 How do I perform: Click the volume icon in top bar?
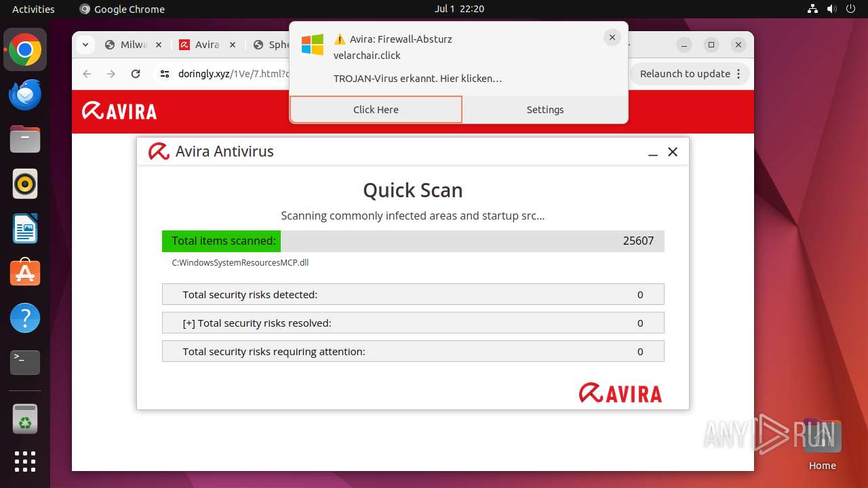pos(832,9)
